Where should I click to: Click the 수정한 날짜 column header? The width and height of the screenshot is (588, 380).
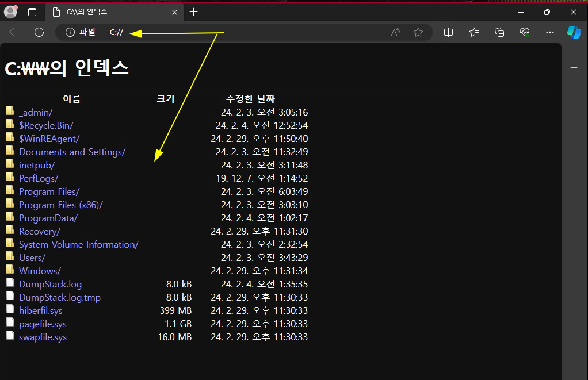[250, 99]
